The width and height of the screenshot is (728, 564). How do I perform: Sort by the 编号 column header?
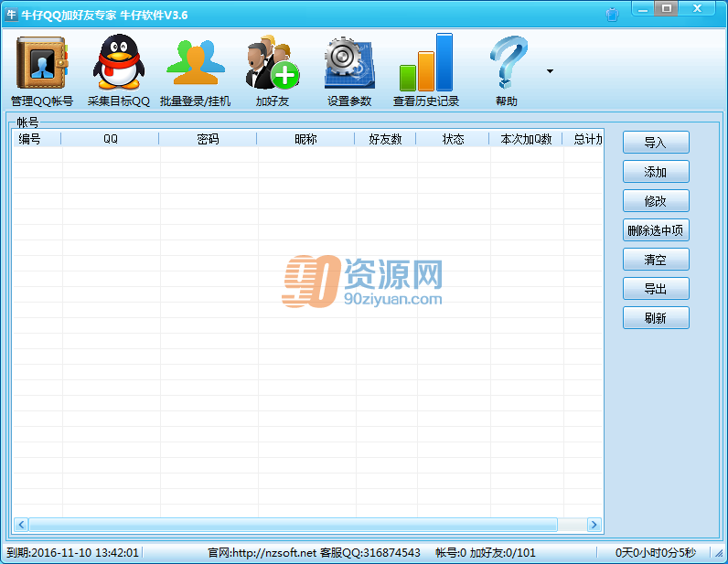click(x=37, y=138)
